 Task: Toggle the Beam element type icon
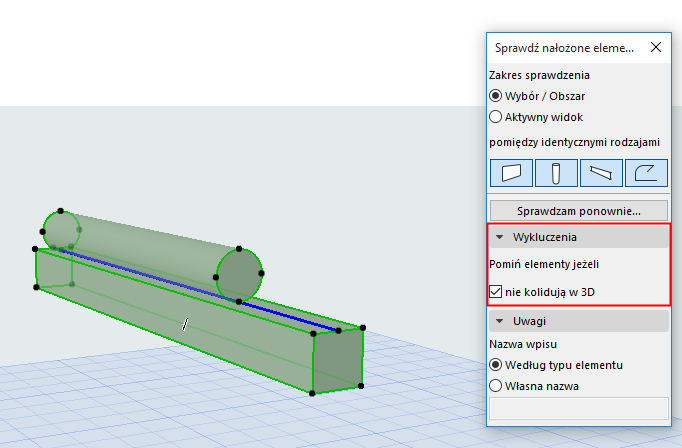tap(601, 173)
